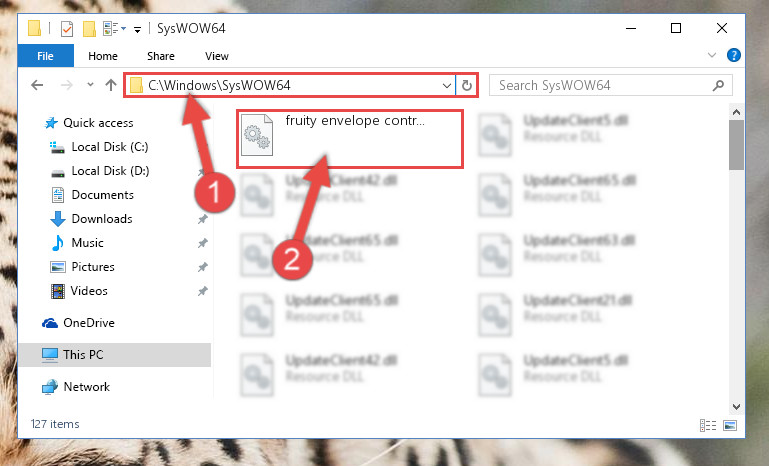Open Local Disk (D:) in sidebar

pos(110,171)
